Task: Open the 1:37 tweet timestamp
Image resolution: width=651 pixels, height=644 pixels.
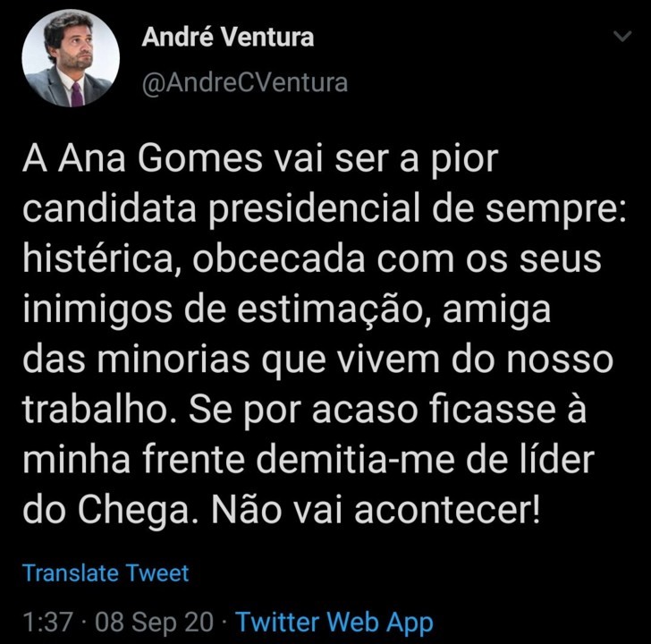Action: 48,622
